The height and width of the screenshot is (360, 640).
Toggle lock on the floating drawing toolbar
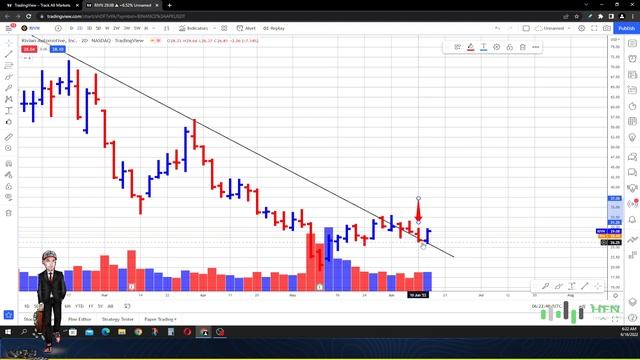[510, 47]
